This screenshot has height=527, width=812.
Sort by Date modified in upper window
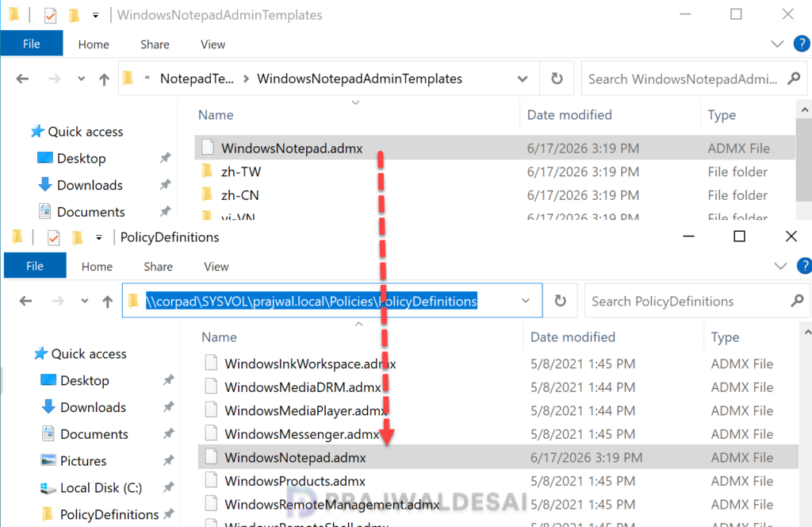(x=569, y=115)
